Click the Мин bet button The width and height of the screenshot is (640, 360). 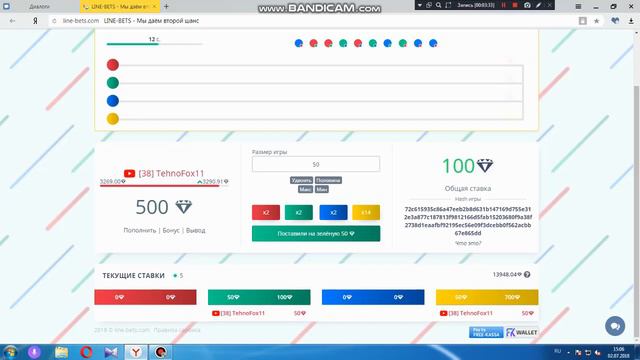[x=322, y=189]
